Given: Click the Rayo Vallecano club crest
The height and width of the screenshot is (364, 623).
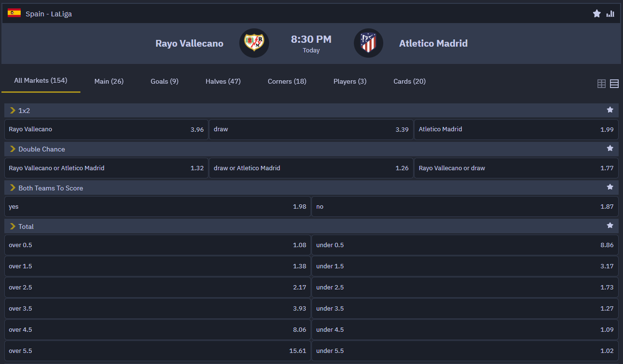Looking at the screenshot, I should click(x=254, y=43).
